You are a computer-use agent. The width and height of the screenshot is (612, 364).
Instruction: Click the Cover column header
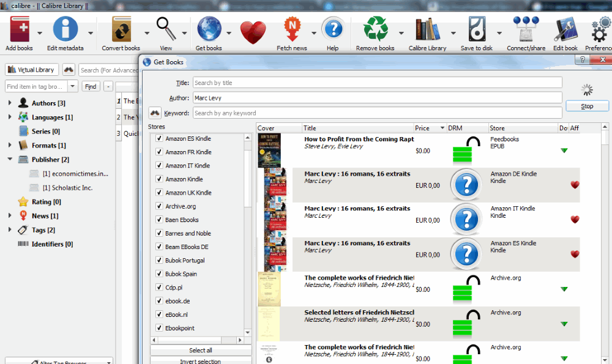(280, 128)
